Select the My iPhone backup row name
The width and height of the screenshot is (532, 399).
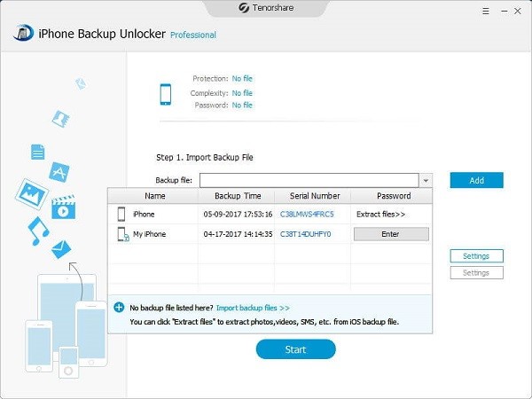click(x=149, y=234)
